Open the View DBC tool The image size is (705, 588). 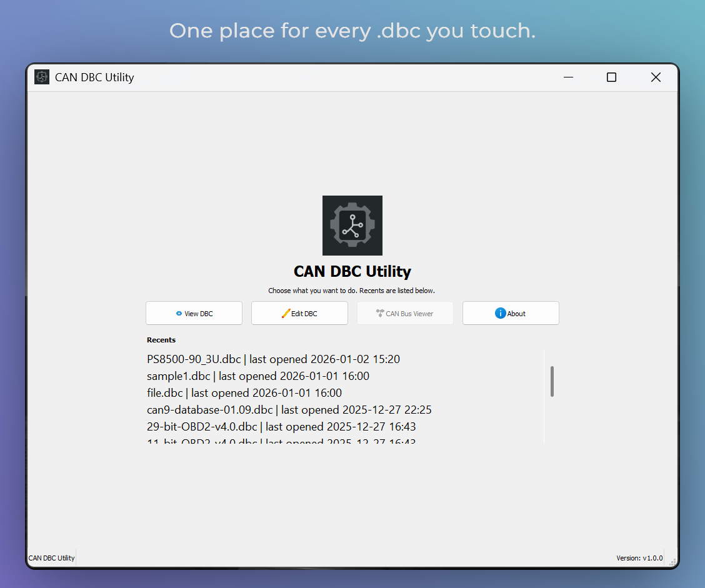click(x=194, y=313)
